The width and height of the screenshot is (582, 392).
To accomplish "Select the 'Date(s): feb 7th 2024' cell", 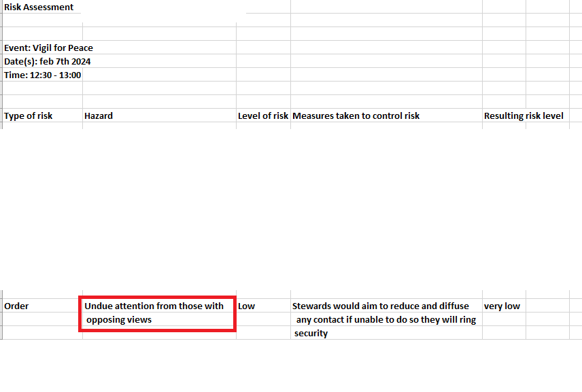I will 43,61.
